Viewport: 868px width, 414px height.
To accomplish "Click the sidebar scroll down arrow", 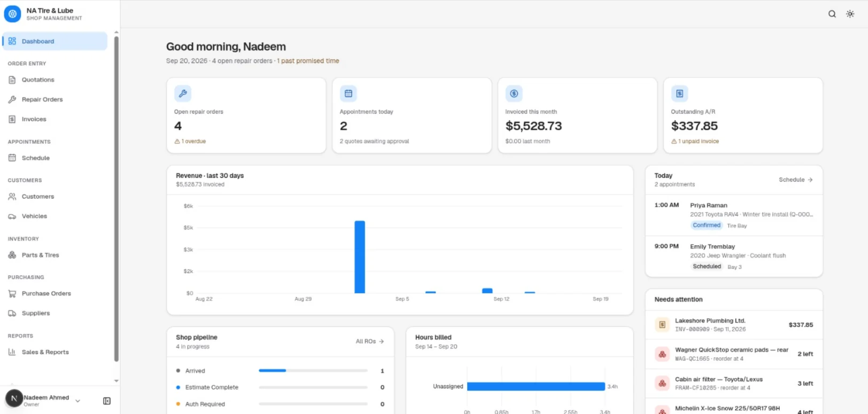I will [117, 381].
